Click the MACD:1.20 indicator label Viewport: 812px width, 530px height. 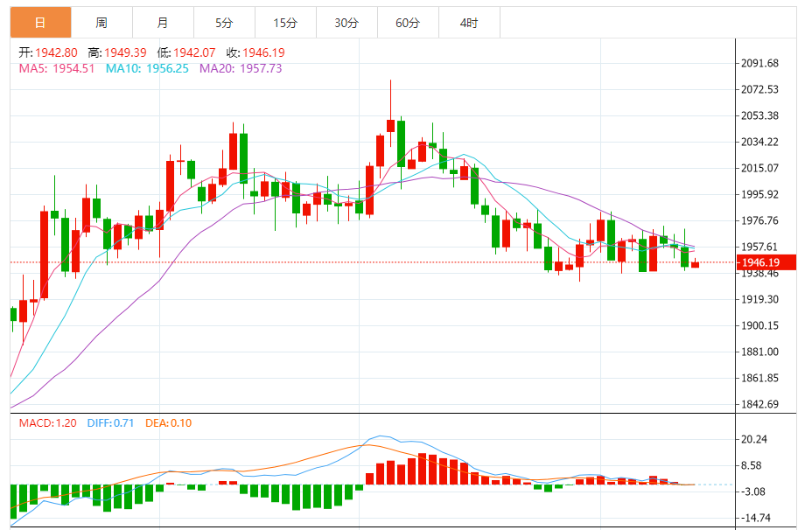[x=47, y=422]
